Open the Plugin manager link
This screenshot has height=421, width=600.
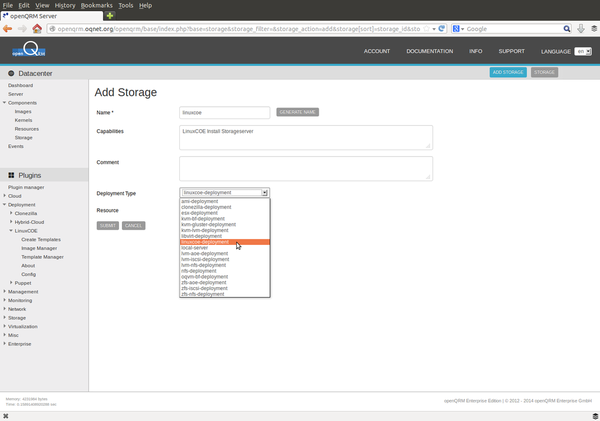26,187
